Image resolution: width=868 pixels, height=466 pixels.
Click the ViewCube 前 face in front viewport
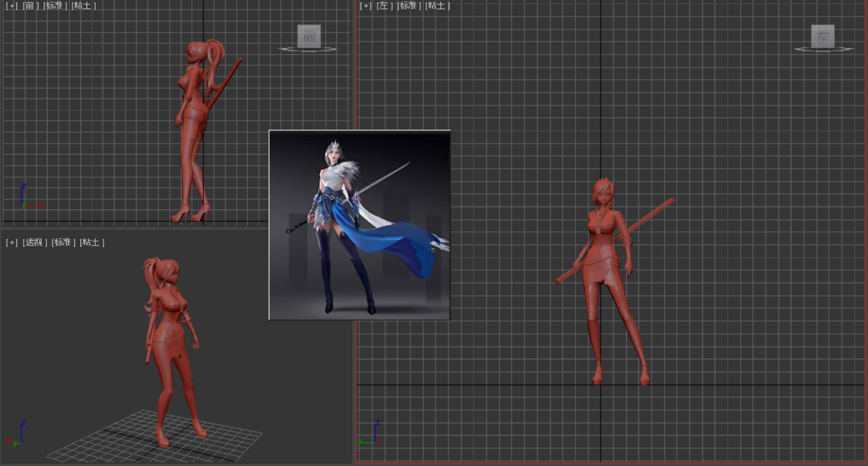309,36
